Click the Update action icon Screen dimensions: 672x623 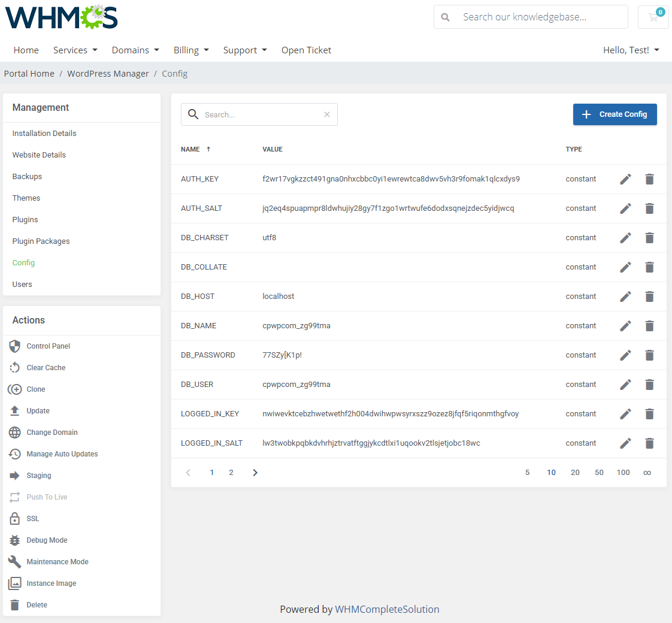[x=14, y=410]
